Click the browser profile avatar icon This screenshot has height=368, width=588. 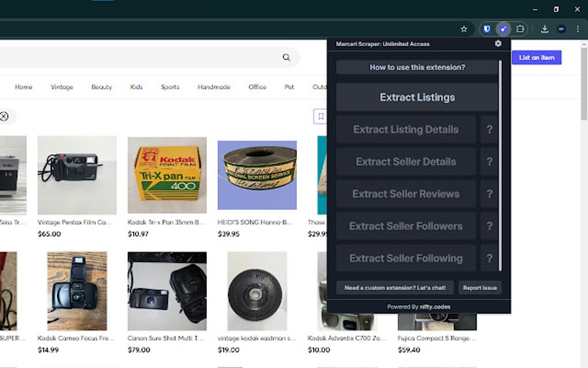(560, 28)
